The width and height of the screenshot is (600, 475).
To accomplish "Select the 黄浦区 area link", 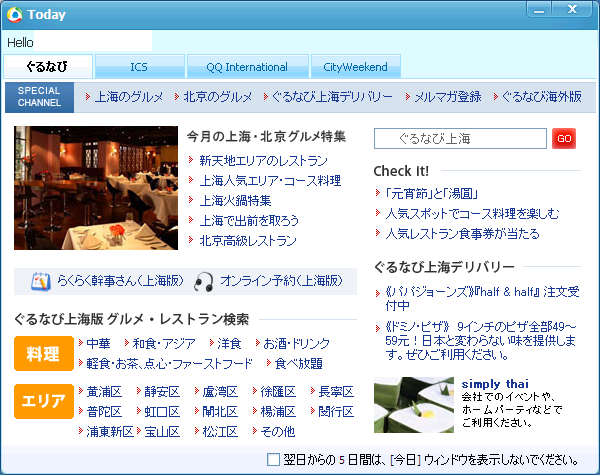I will 104,392.
